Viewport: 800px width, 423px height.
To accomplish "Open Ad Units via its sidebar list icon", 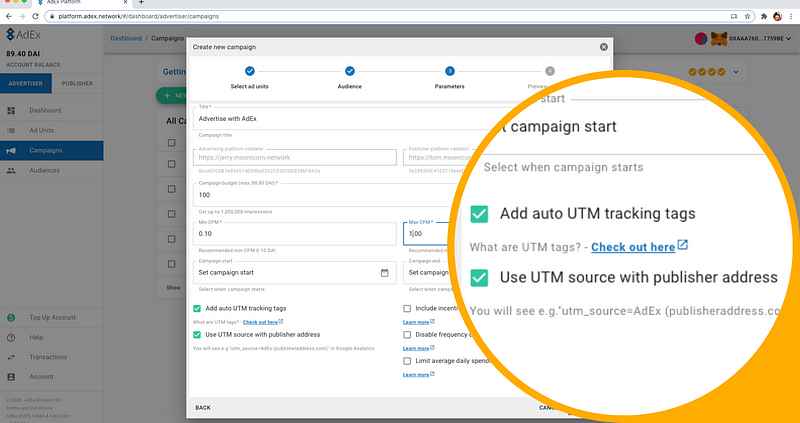I will point(11,131).
